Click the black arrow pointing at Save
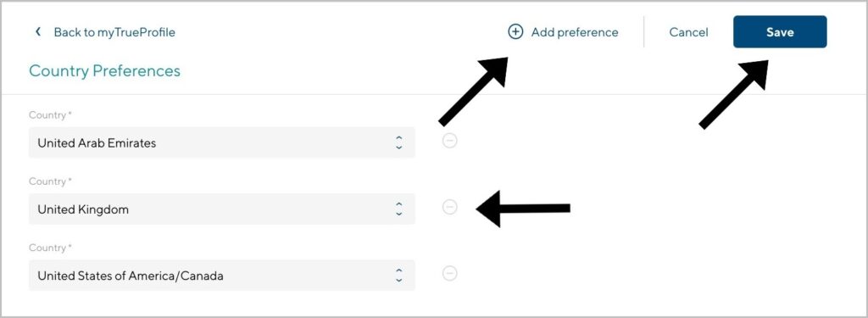The width and height of the screenshot is (868, 318). click(x=733, y=94)
